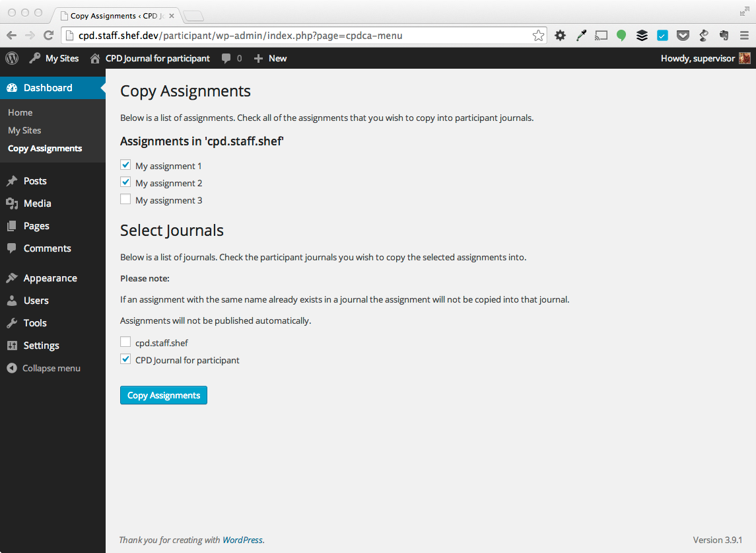Viewport: 756px width, 553px height.
Task: Click the WordPress logo in admin bar
Action: pyautogui.click(x=12, y=58)
